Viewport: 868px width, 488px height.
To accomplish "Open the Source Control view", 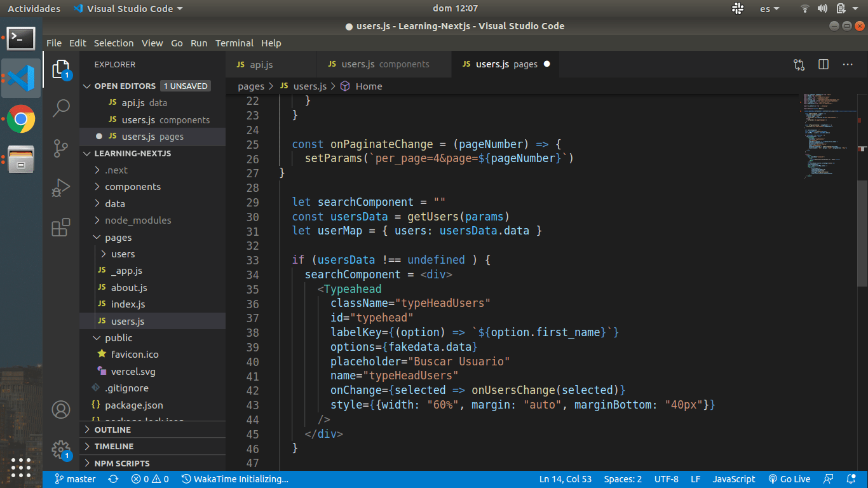I will pos(61,148).
